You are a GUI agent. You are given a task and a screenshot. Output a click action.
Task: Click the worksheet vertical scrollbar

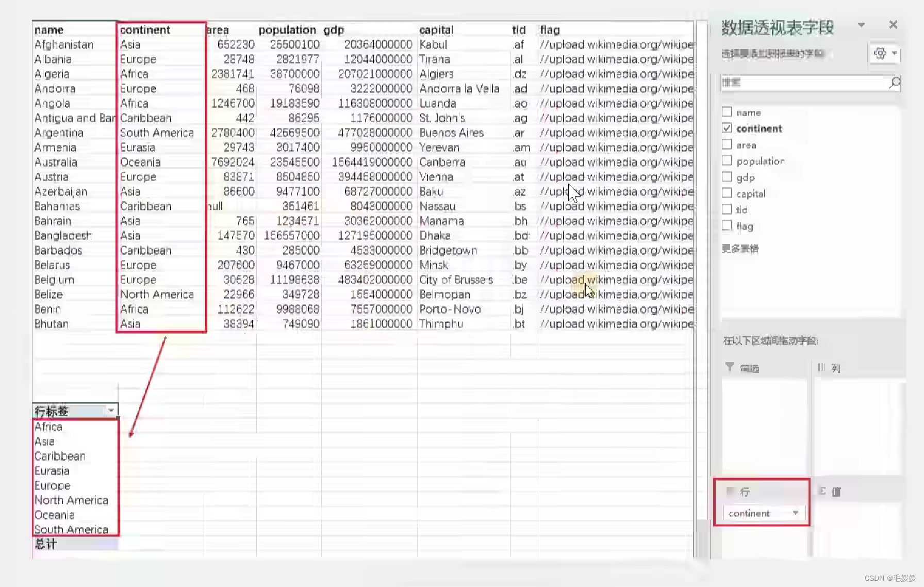701,289
